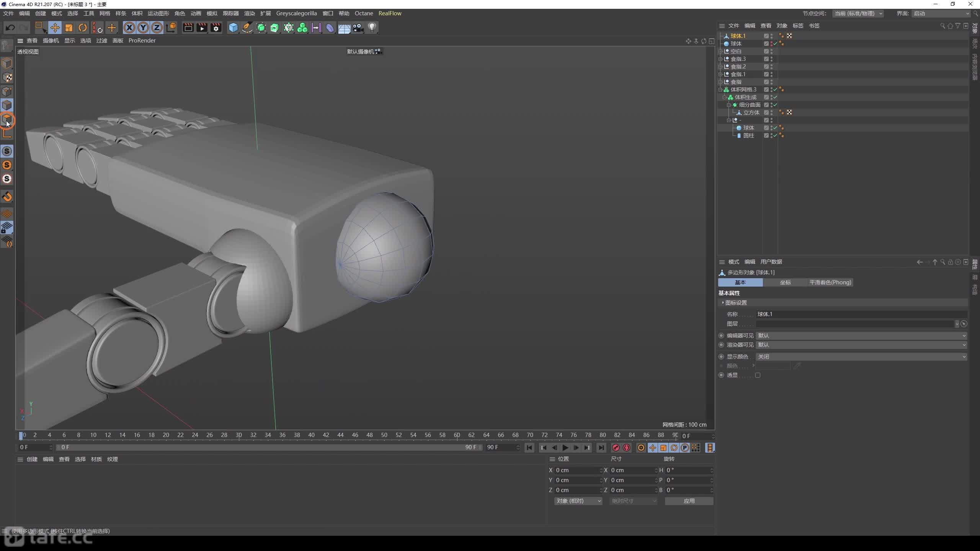
Task: Render the active view
Action: [x=188, y=28]
